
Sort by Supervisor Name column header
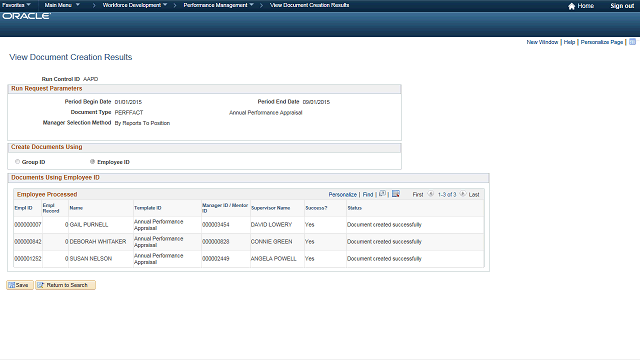[270, 208]
